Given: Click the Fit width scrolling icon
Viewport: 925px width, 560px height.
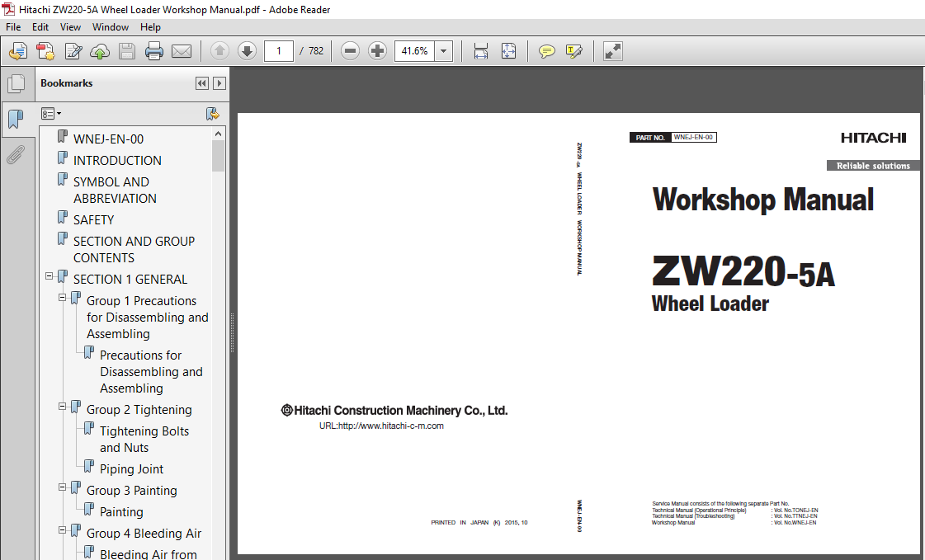Looking at the screenshot, I should coord(481,51).
